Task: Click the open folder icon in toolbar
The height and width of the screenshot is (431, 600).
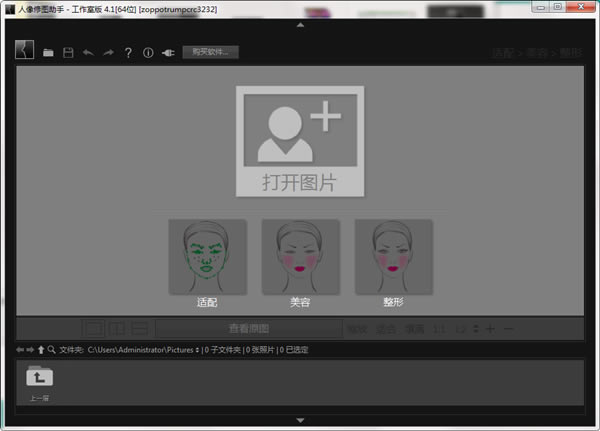Action: click(48, 52)
